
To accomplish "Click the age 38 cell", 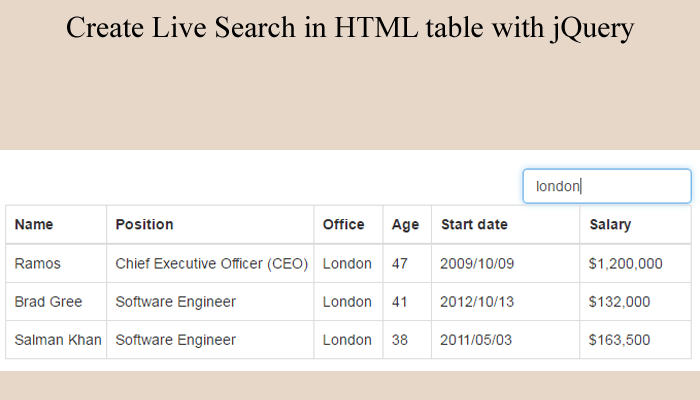I will pyautogui.click(x=400, y=340).
